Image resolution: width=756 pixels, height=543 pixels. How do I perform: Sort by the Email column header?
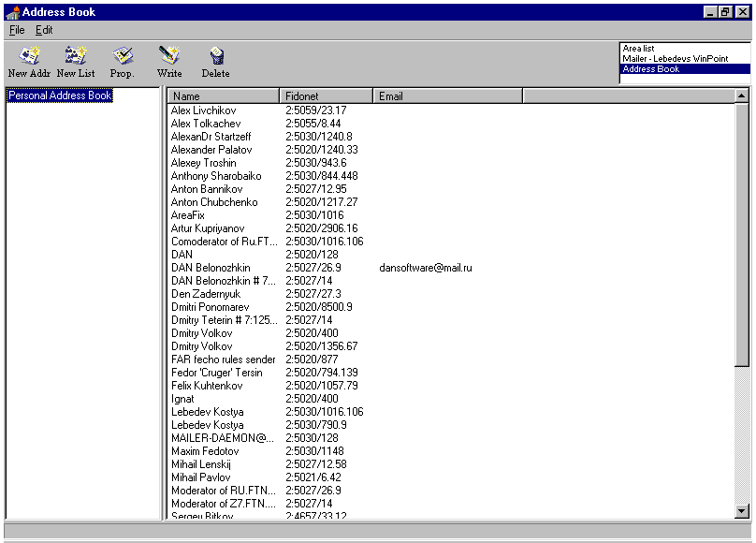[448, 96]
